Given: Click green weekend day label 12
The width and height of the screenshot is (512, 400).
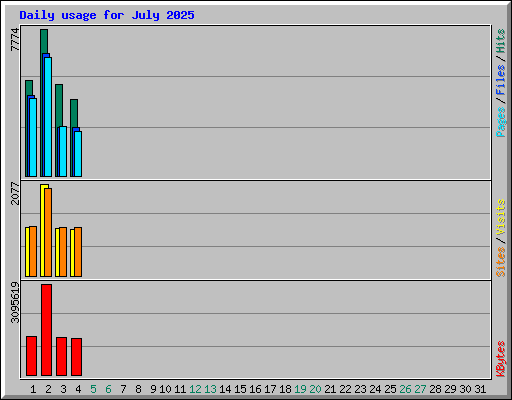Looking at the screenshot, I should [195, 389].
